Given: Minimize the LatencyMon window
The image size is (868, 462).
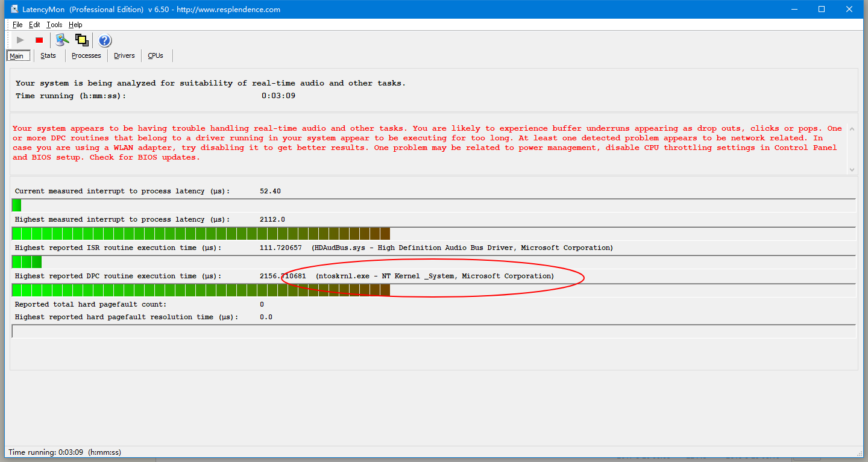Looking at the screenshot, I should [x=794, y=9].
